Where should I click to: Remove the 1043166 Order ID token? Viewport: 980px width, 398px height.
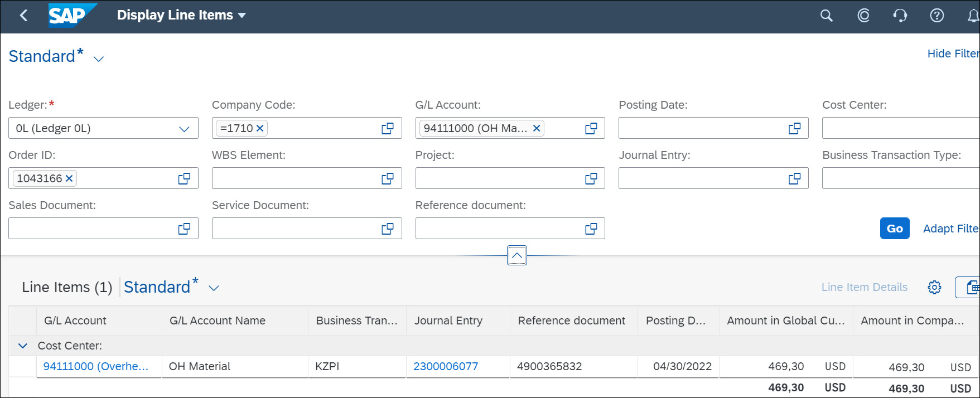coord(69,178)
